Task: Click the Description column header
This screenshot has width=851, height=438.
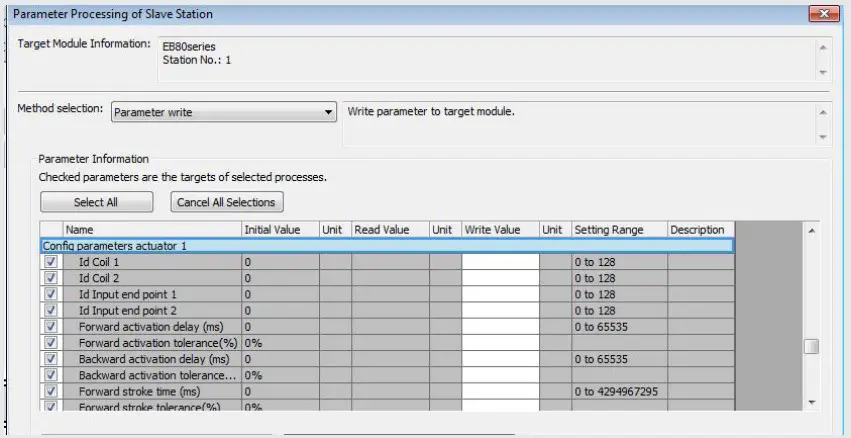Action: pos(701,230)
